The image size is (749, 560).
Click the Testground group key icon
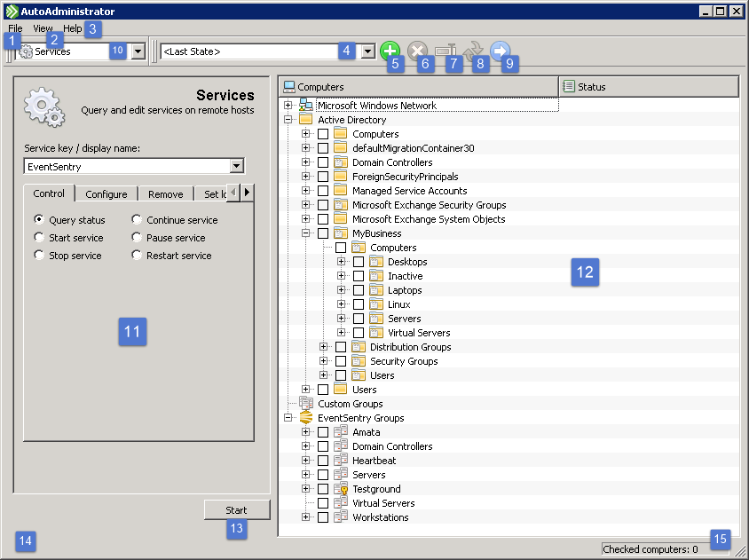click(341, 489)
